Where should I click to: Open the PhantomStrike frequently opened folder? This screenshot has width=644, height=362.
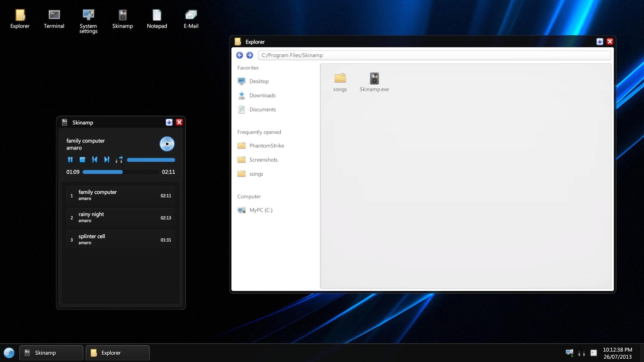pos(266,146)
